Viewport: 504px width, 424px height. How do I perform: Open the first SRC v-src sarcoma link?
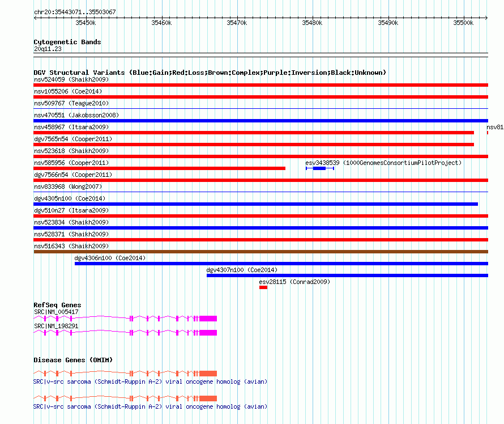pos(150,382)
